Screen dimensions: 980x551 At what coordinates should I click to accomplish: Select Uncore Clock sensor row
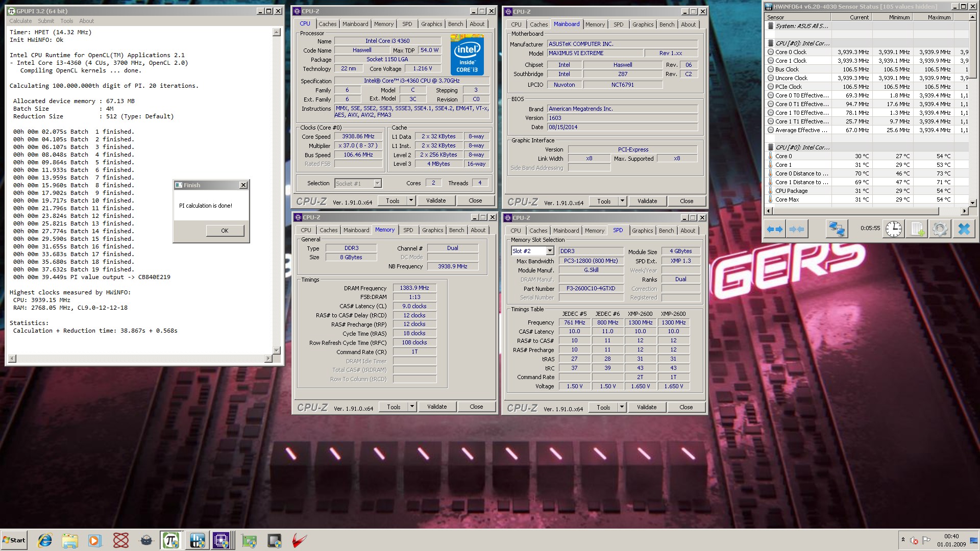point(868,78)
